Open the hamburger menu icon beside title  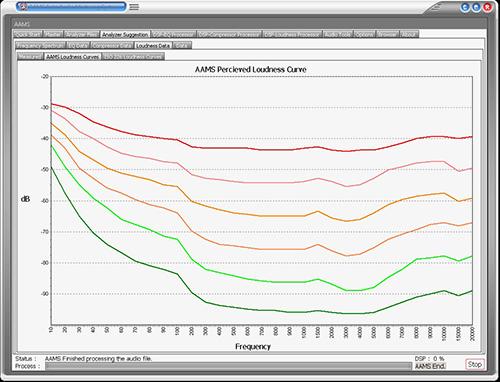coord(134,6)
